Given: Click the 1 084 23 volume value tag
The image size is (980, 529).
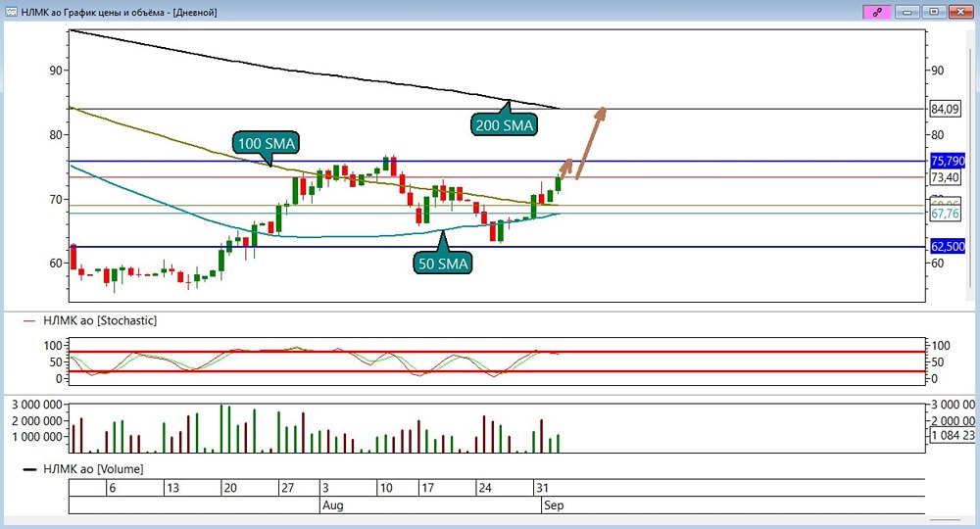Looking at the screenshot, I should (x=953, y=436).
